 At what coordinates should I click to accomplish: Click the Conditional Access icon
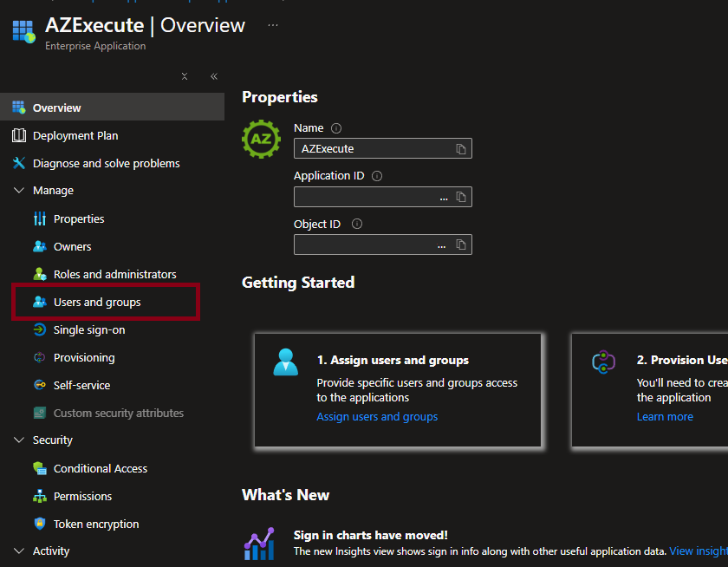pos(40,468)
